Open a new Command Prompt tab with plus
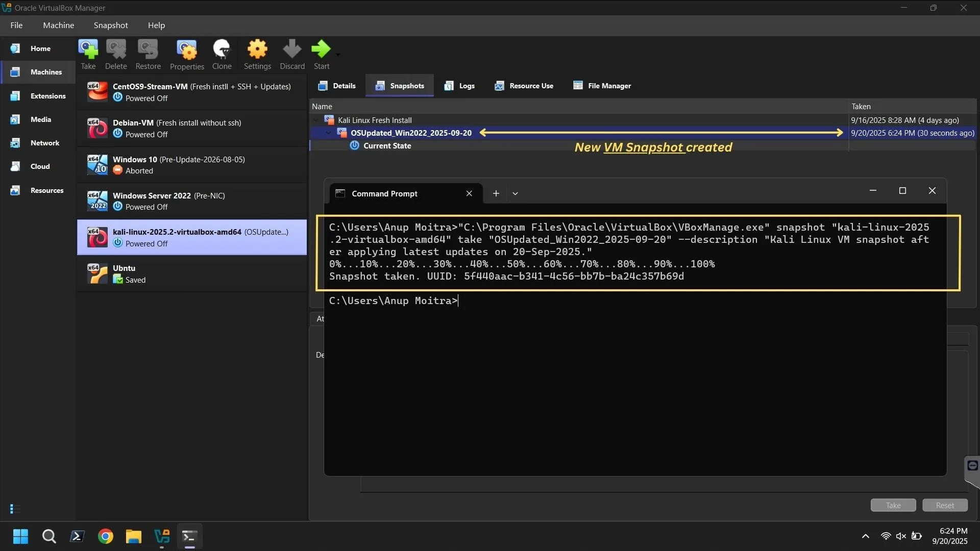The height and width of the screenshot is (551, 980). [496, 193]
